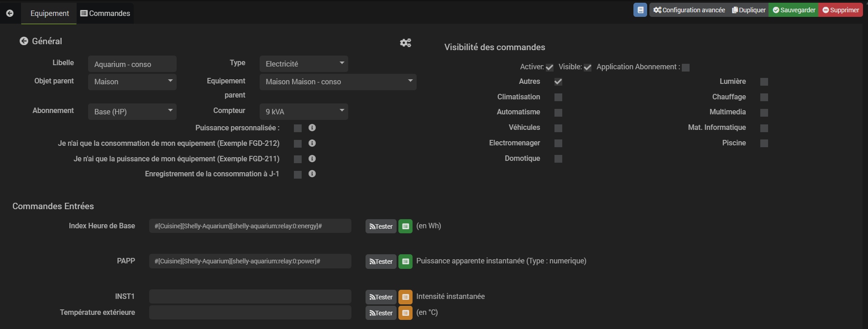Screen dimensions: 868x329
Task: Click the circled arrow next to Général
Action: coord(24,41)
